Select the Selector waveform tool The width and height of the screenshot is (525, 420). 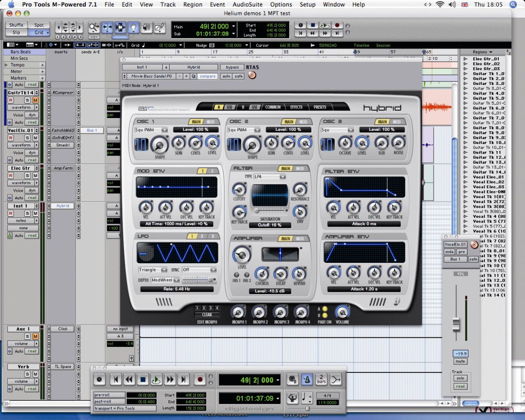tap(120, 28)
